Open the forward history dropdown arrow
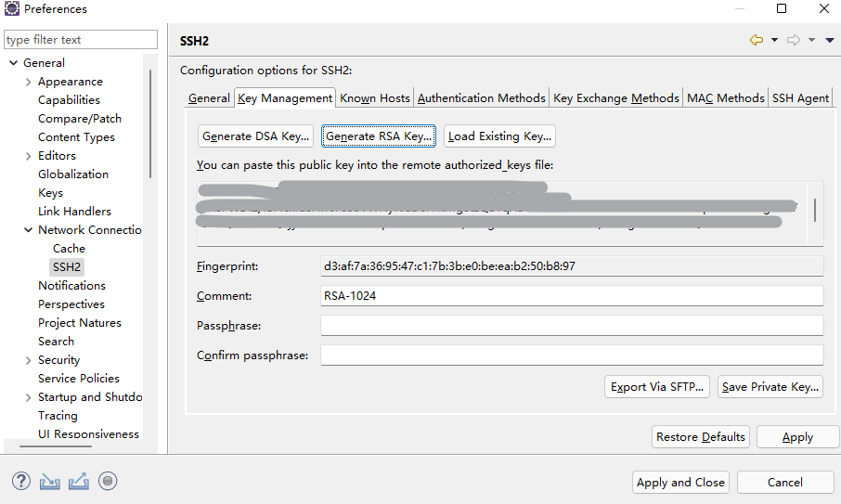This screenshot has width=841, height=504. [x=811, y=40]
